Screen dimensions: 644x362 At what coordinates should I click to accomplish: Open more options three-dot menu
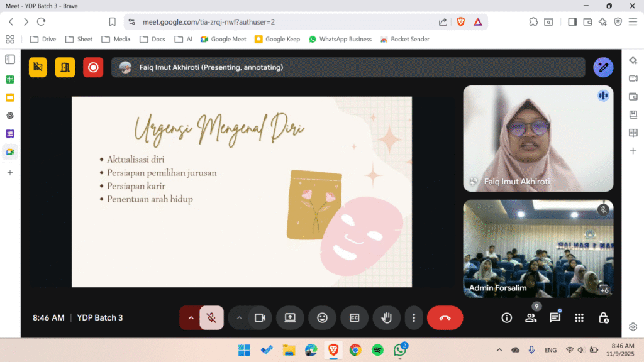(x=413, y=318)
